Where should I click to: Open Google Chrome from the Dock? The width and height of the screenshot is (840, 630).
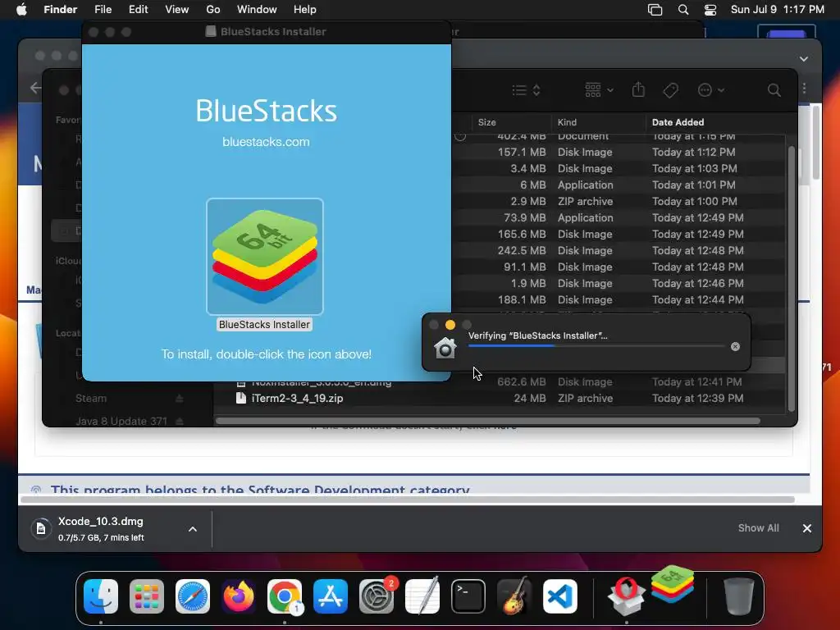click(285, 596)
